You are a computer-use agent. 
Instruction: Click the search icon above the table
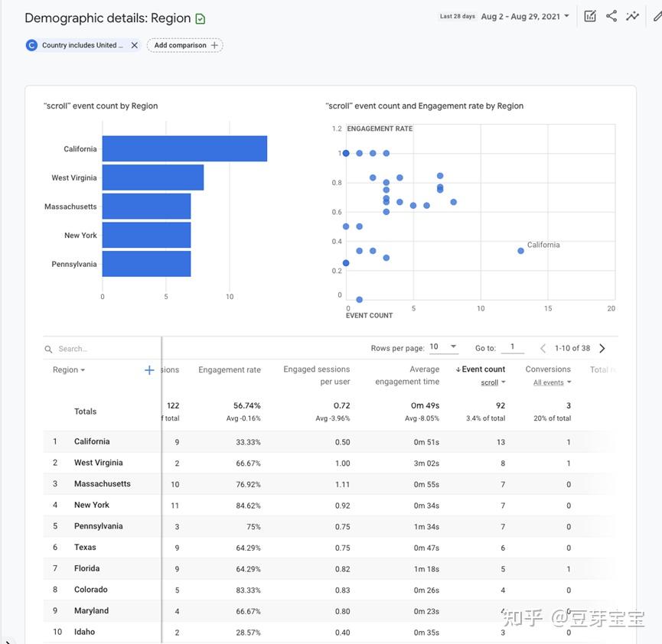(47, 348)
